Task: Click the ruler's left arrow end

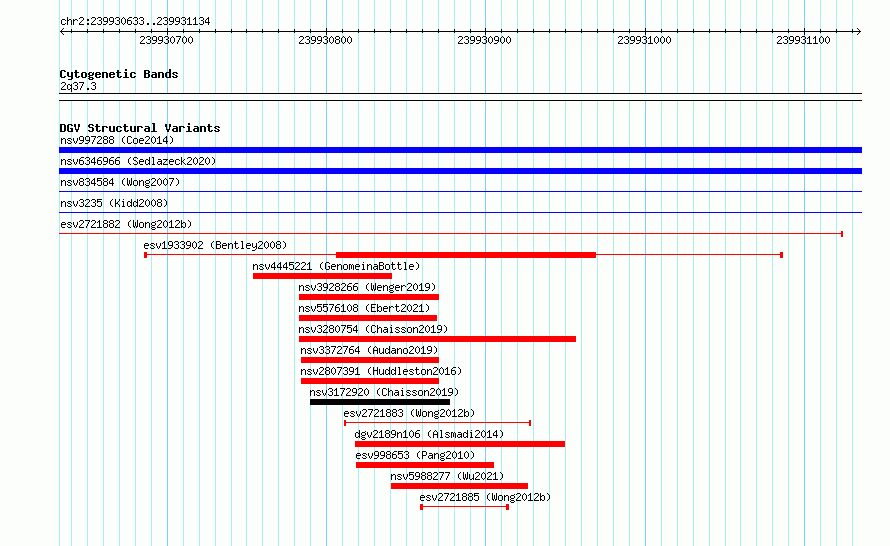Action: [x=62, y=32]
